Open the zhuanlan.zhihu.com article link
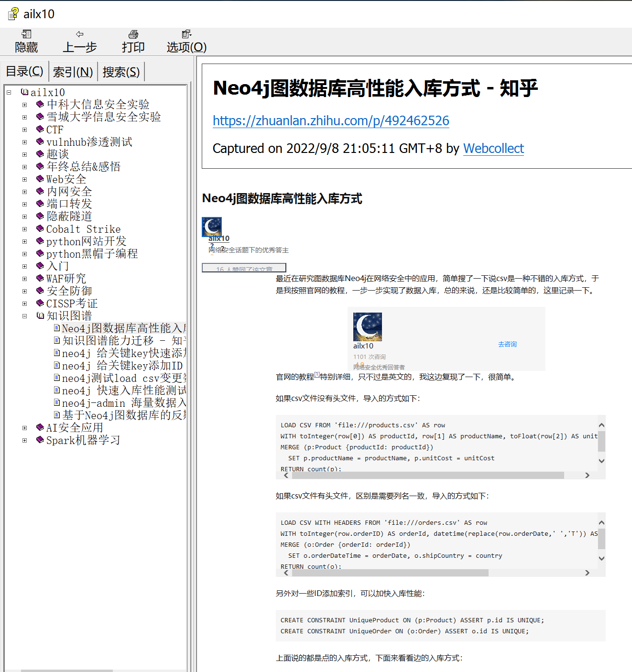 click(331, 120)
